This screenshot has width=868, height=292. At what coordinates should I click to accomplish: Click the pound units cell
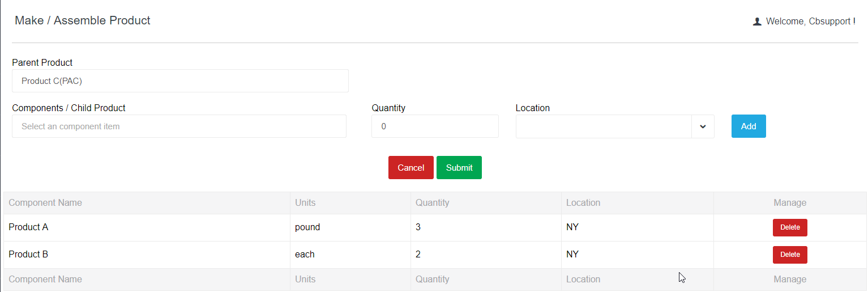(307, 227)
